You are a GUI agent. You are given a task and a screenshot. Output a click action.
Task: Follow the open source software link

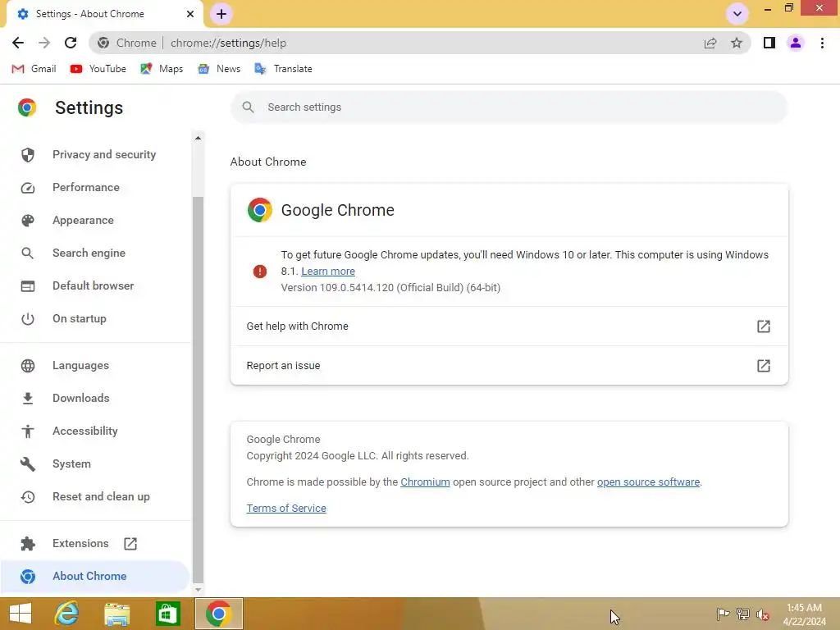648,482
